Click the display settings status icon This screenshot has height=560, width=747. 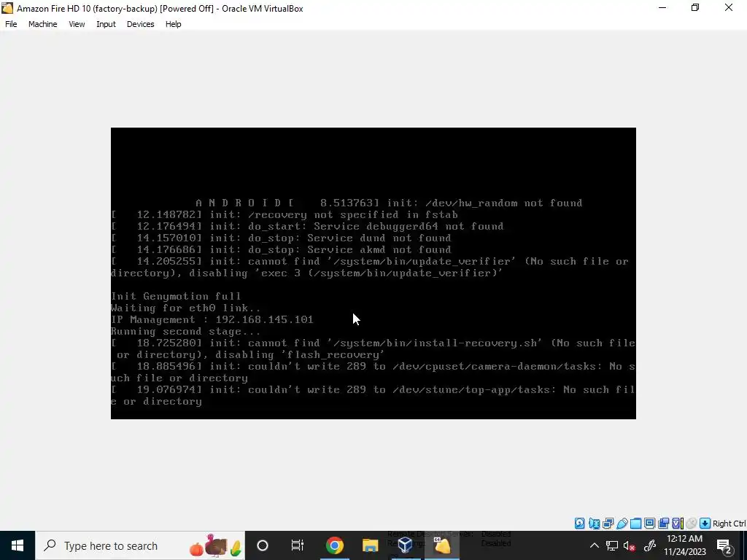(x=650, y=524)
